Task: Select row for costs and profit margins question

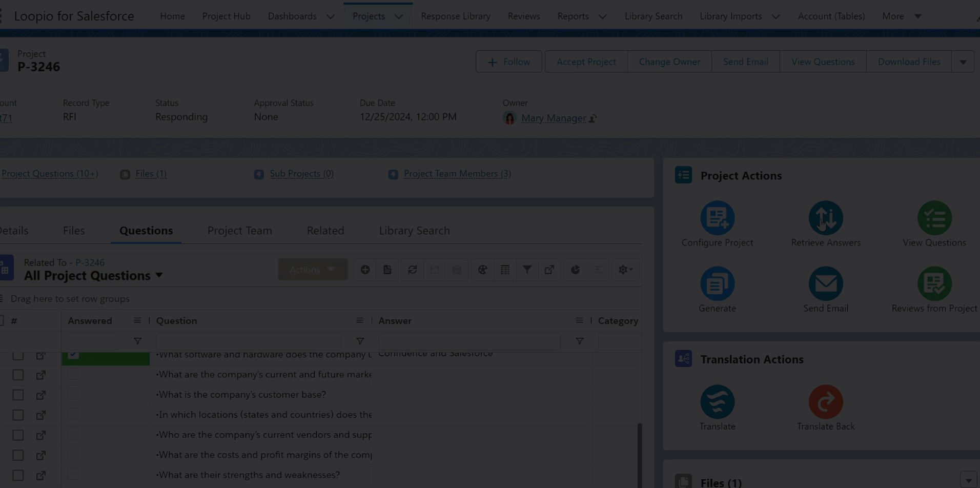Action: 18,455
